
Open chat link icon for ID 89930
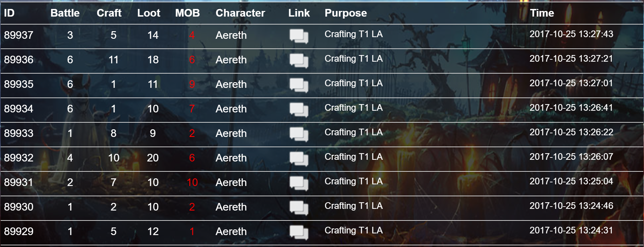pos(299,208)
